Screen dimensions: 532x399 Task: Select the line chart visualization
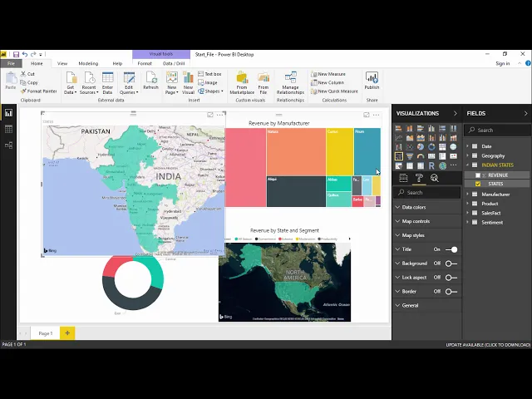[x=399, y=137]
